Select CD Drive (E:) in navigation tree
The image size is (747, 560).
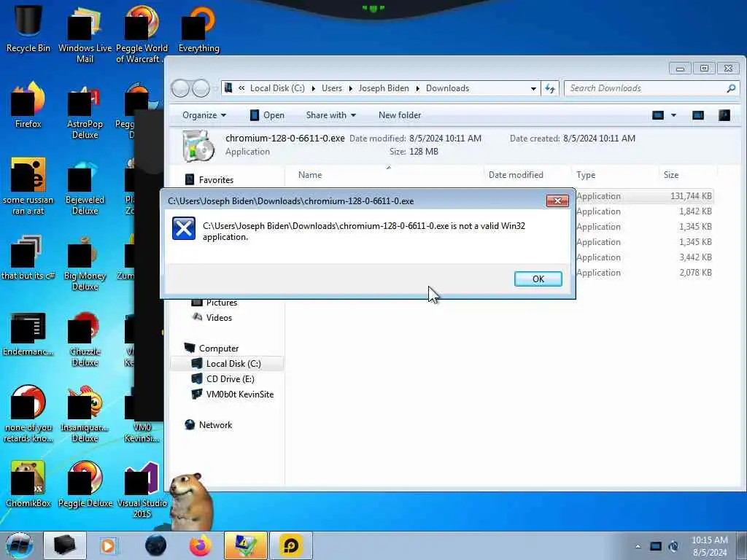pos(230,379)
